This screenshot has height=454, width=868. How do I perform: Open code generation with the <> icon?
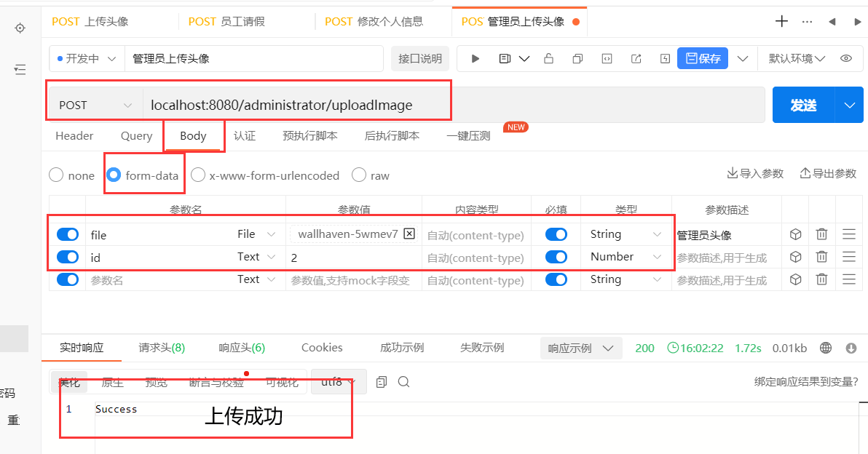(x=607, y=58)
